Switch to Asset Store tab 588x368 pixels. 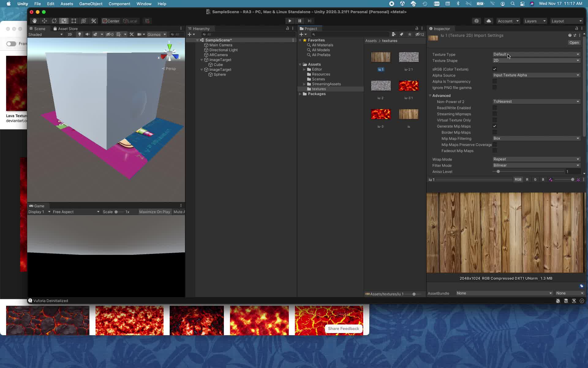tap(66, 29)
